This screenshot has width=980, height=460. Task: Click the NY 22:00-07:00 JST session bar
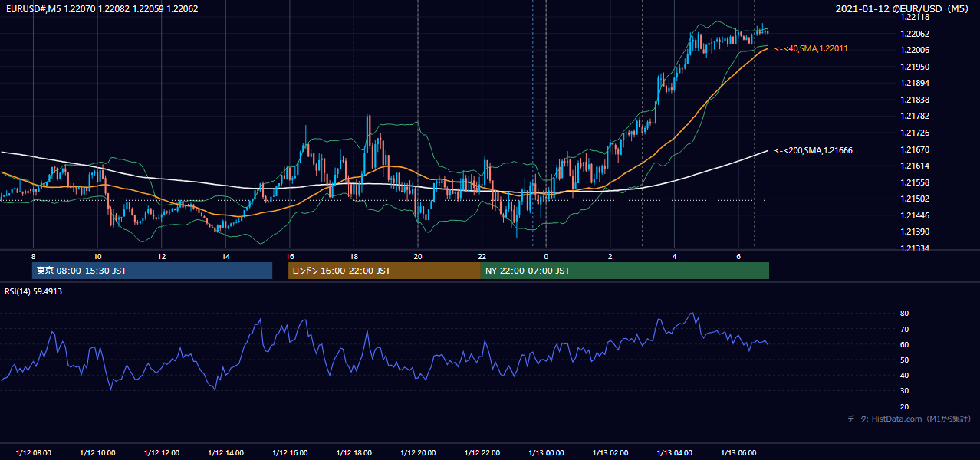pos(625,271)
